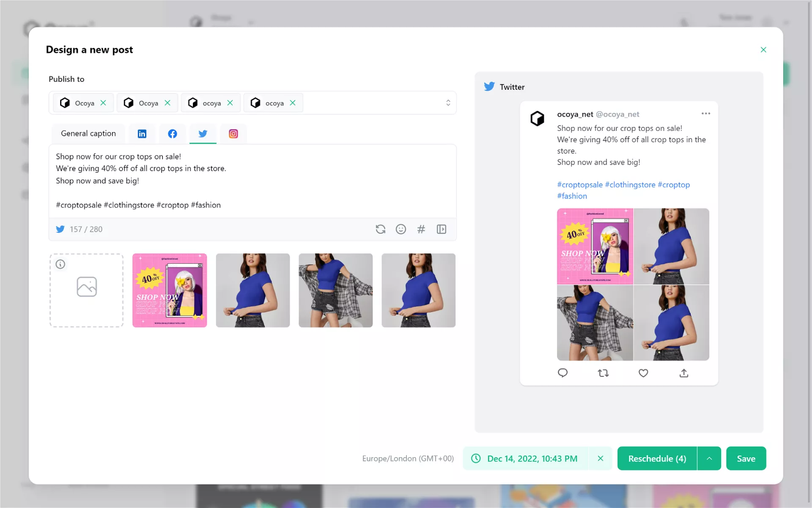Remove the first Ocoya account chip
The width and height of the screenshot is (812, 508).
point(103,103)
